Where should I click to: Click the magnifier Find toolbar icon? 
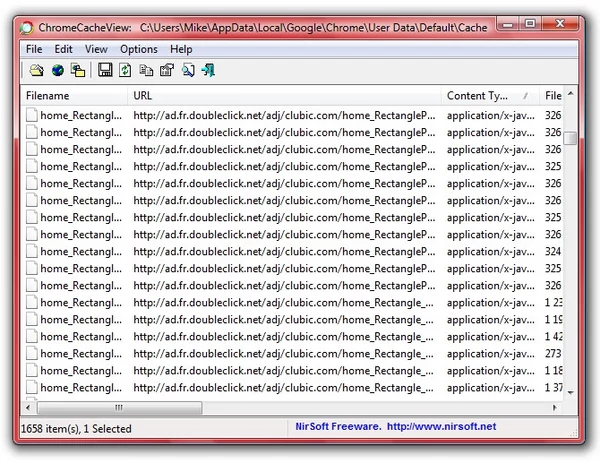[188, 70]
